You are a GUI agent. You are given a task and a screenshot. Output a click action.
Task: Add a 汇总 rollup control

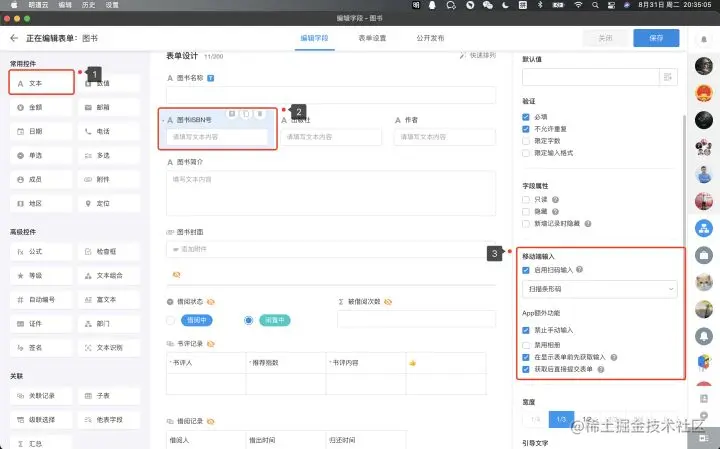(x=41, y=443)
